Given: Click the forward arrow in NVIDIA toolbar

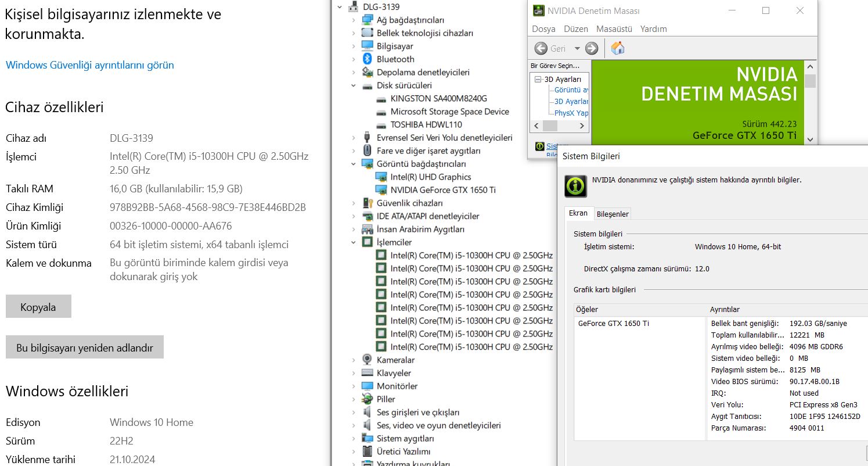Looking at the screenshot, I should 592,48.
